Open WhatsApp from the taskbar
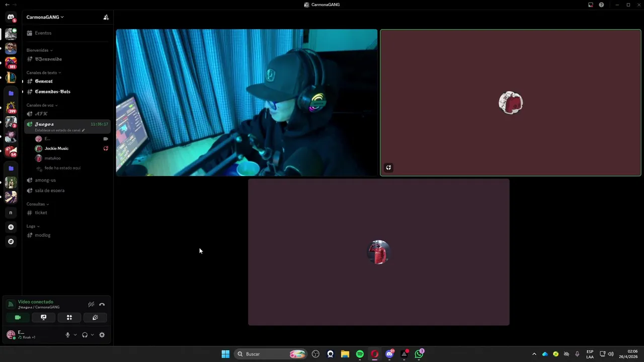The image size is (644, 362). [419, 354]
